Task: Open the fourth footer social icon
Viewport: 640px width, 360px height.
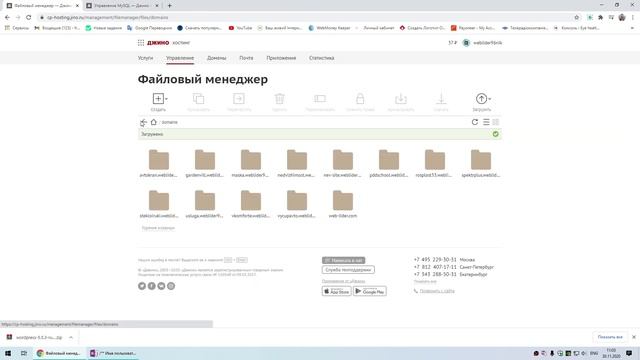Action: click(171, 286)
